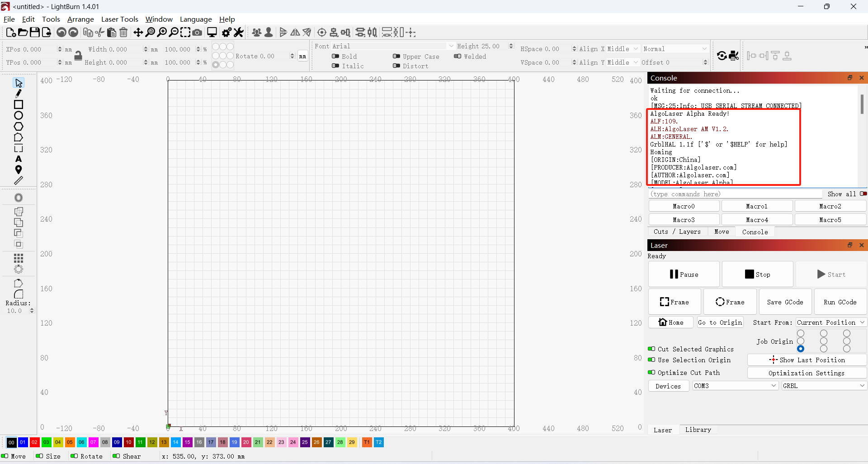
Task: Click the Radius value stepper
Action: [32, 311]
